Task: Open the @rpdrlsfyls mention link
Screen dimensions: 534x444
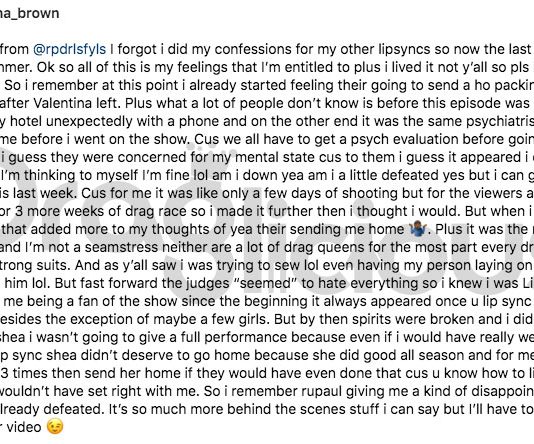Action: coord(69,49)
